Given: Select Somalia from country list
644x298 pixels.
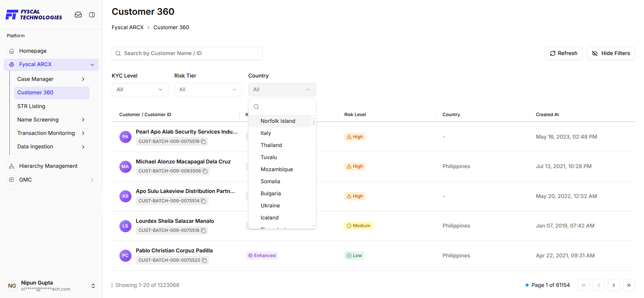Looking at the screenshot, I should [280, 182].
